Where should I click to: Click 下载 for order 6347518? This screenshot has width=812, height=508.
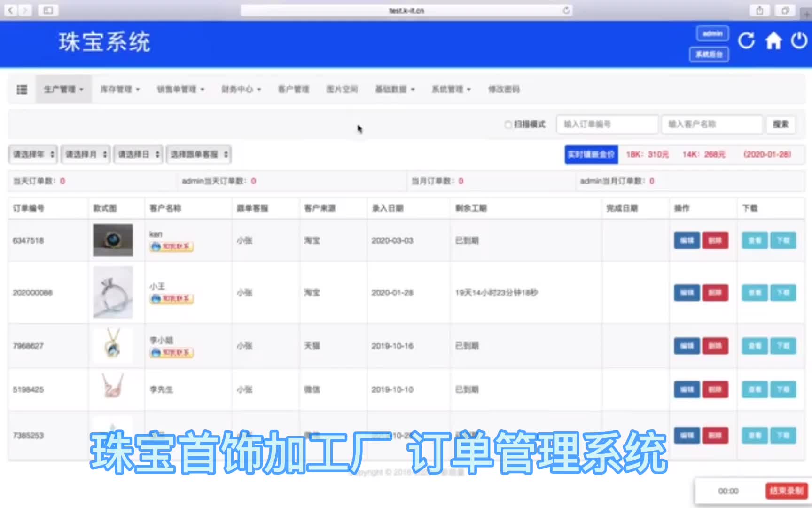pyautogui.click(x=783, y=240)
